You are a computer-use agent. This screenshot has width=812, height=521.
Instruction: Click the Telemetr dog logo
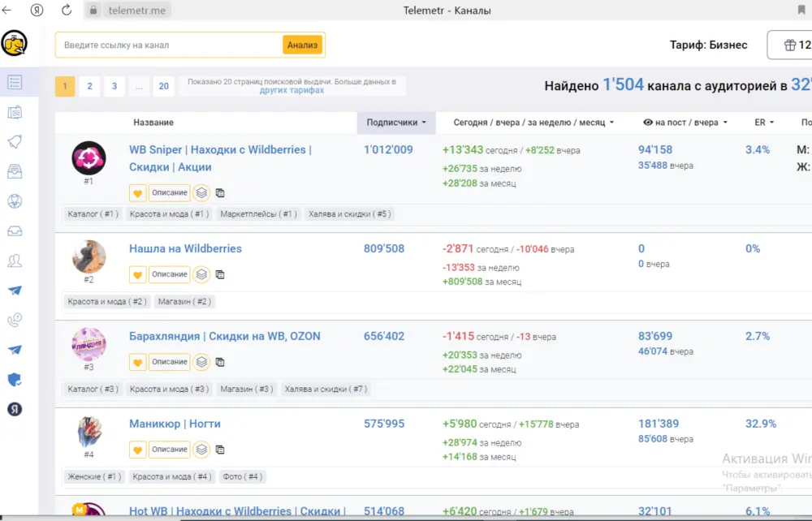(x=14, y=44)
